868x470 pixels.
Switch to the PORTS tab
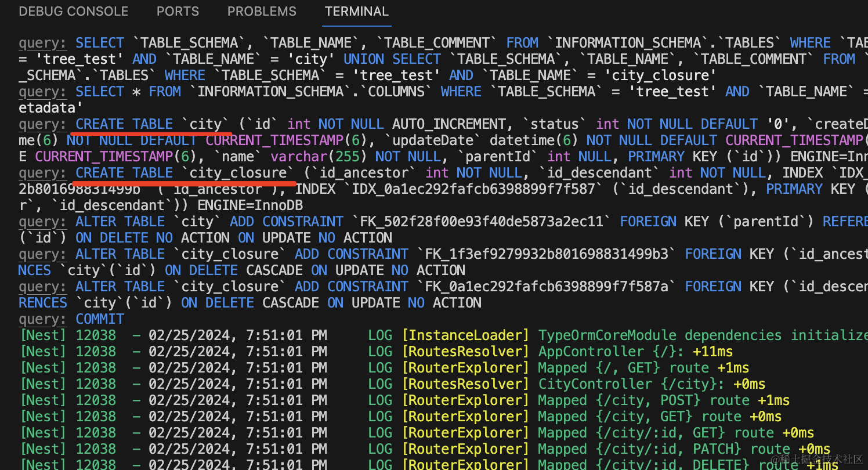point(178,12)
